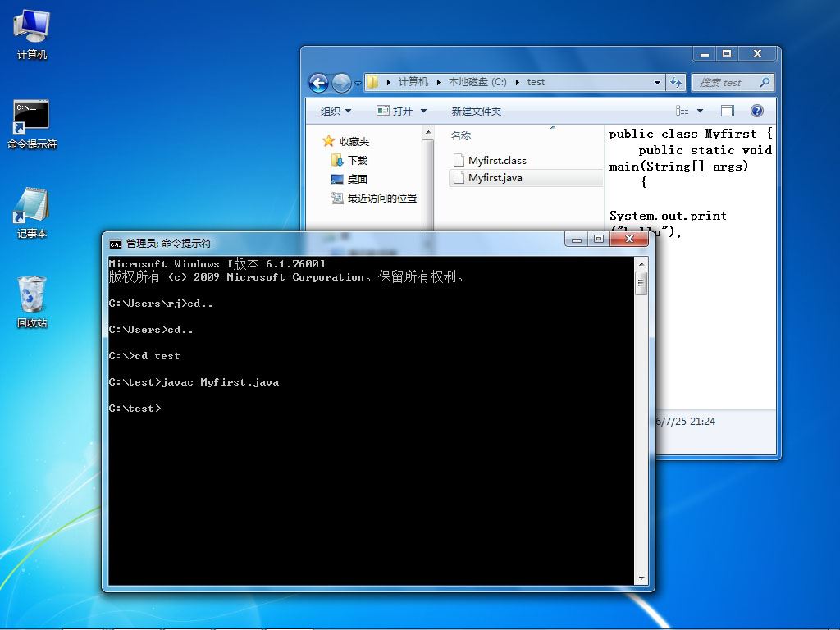840x630 pixels.
Task: Open the 计算机 desktop icon
Action: coord(32,34)
